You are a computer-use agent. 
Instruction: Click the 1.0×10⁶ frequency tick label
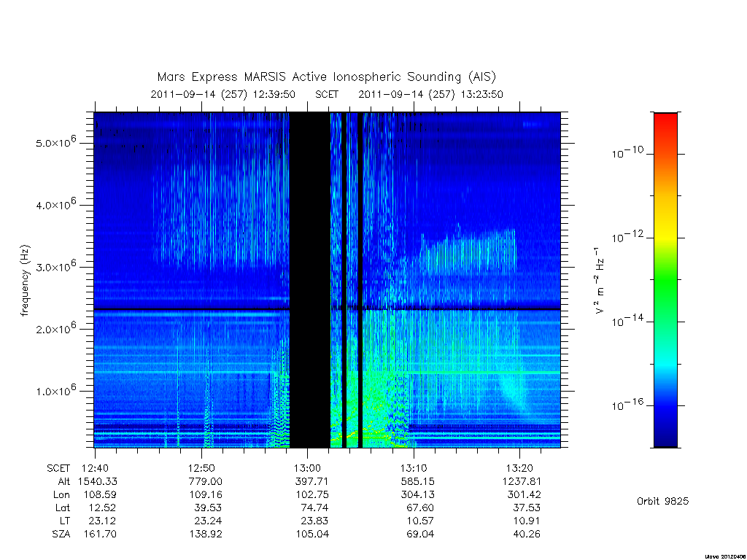coord(55,389)
